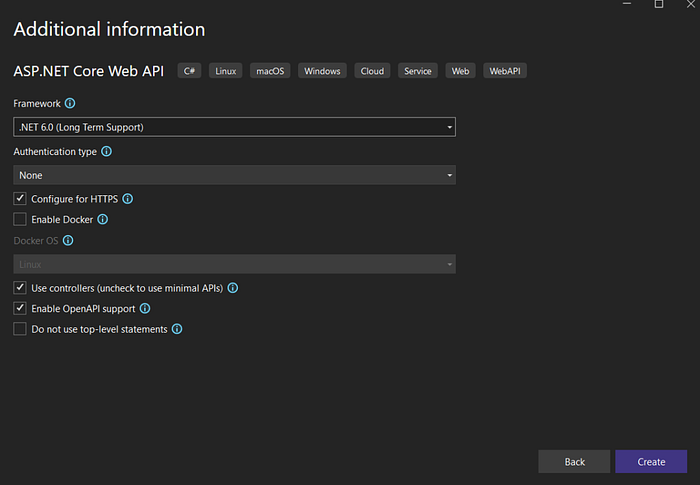Click info icon beside Enable Docker
The image size is (700, 485).
[103, 219]
